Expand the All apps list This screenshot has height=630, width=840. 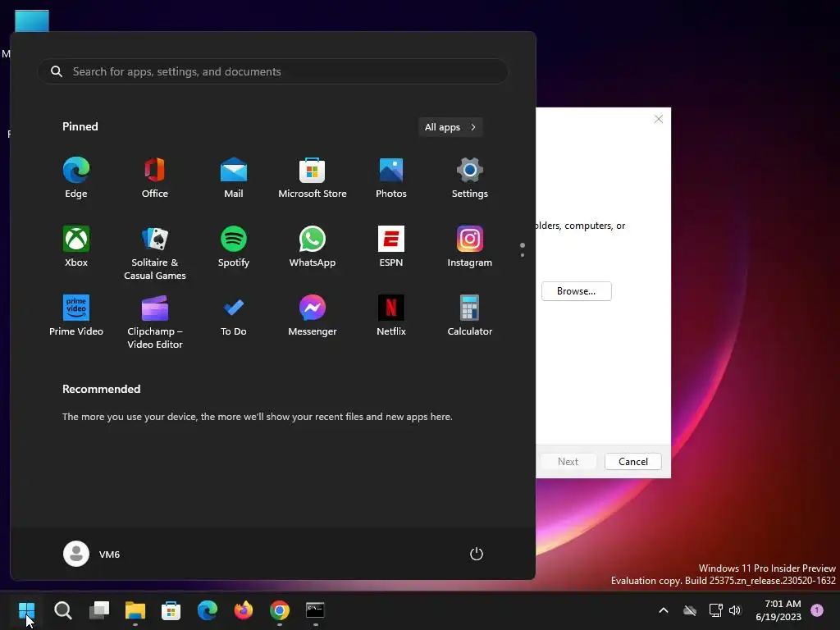[450, 127]
